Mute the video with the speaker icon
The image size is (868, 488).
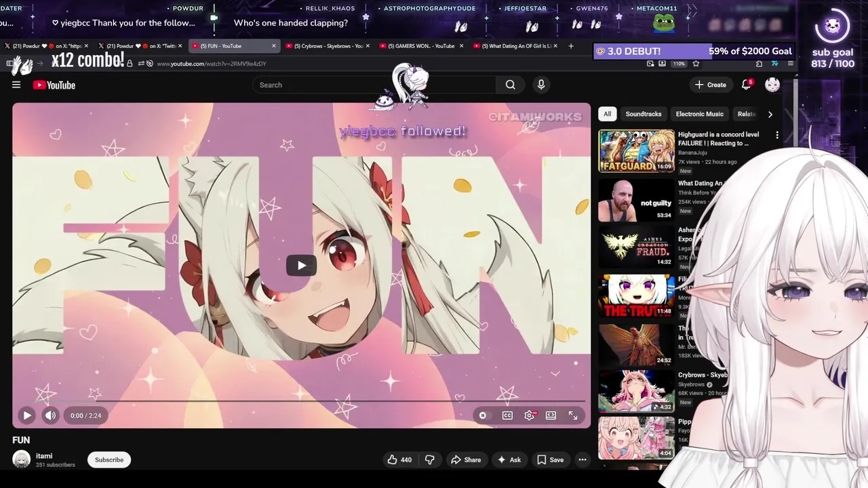click(x=50, y=415)
